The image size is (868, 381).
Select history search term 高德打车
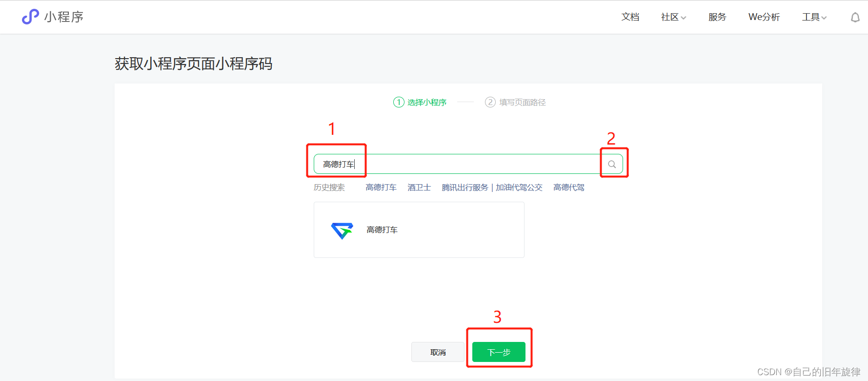381,188
